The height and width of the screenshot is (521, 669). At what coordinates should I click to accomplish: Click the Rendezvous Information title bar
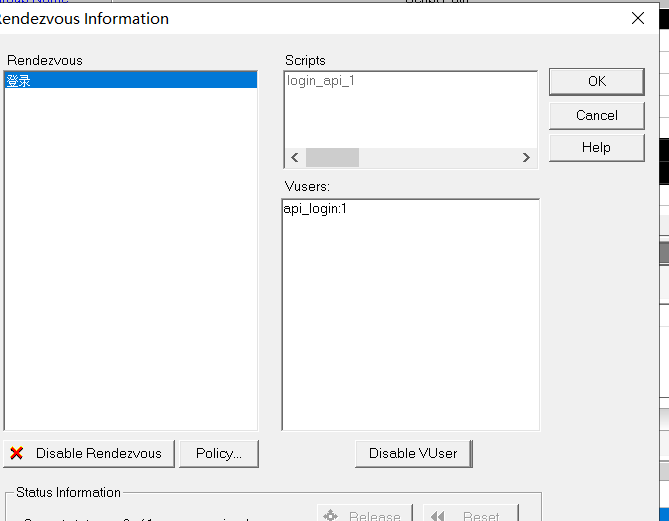(300, 18)
